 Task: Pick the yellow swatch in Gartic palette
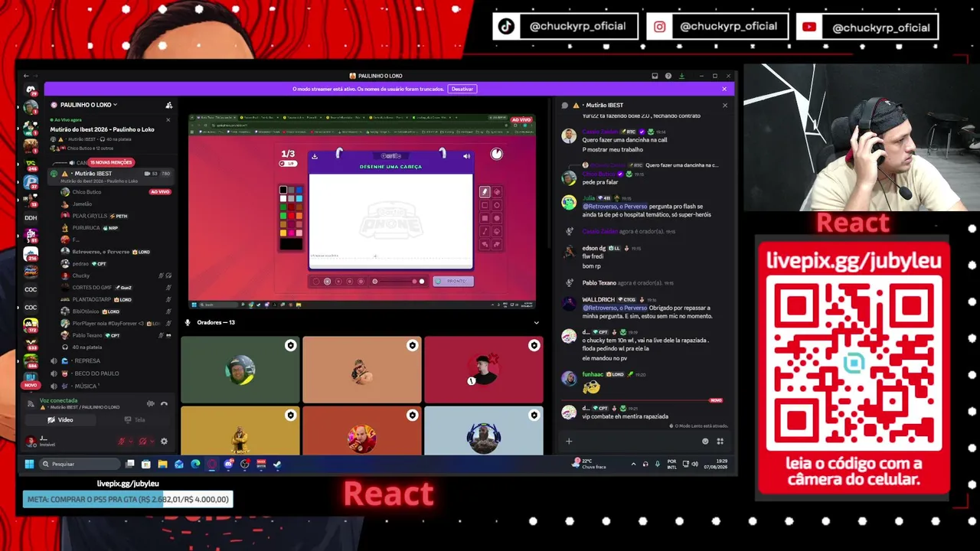click(283, 233)
